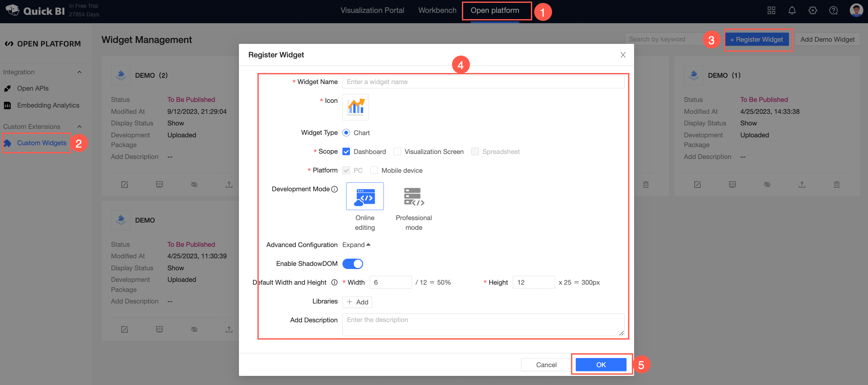Open the Open platform tab
Screen dimensions: 868x385
pos(495,10)
